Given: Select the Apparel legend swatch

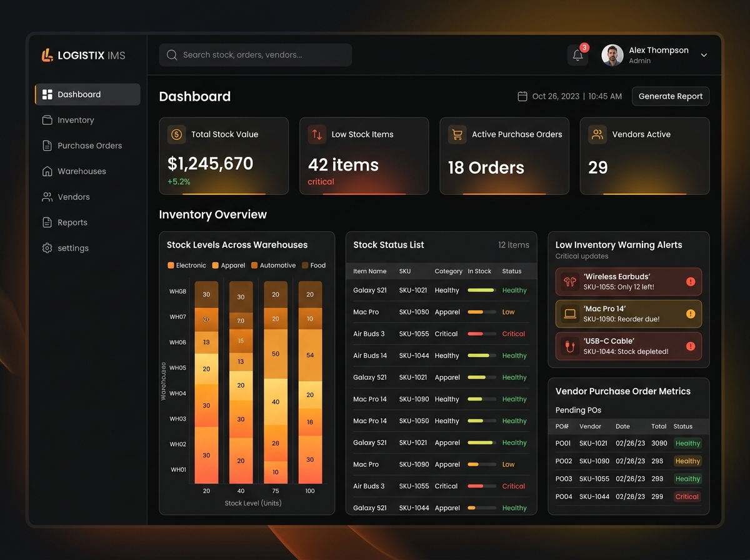Looking at the screenshot, I should click(216, 266).
